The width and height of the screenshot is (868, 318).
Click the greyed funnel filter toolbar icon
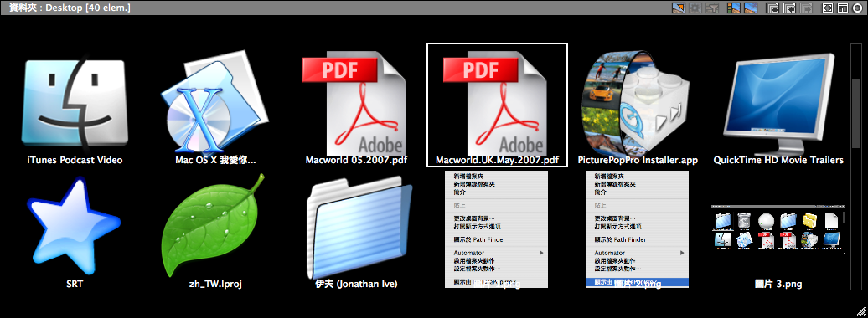pos(712,8)
